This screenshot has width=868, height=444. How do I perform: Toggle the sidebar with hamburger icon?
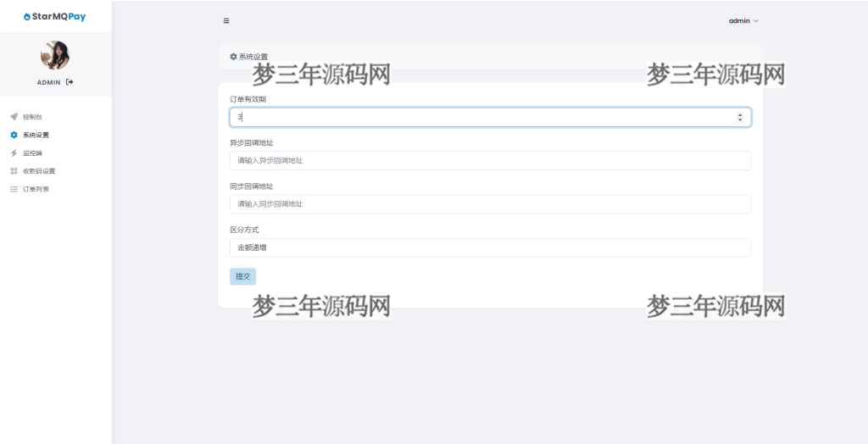click(226, 21)
